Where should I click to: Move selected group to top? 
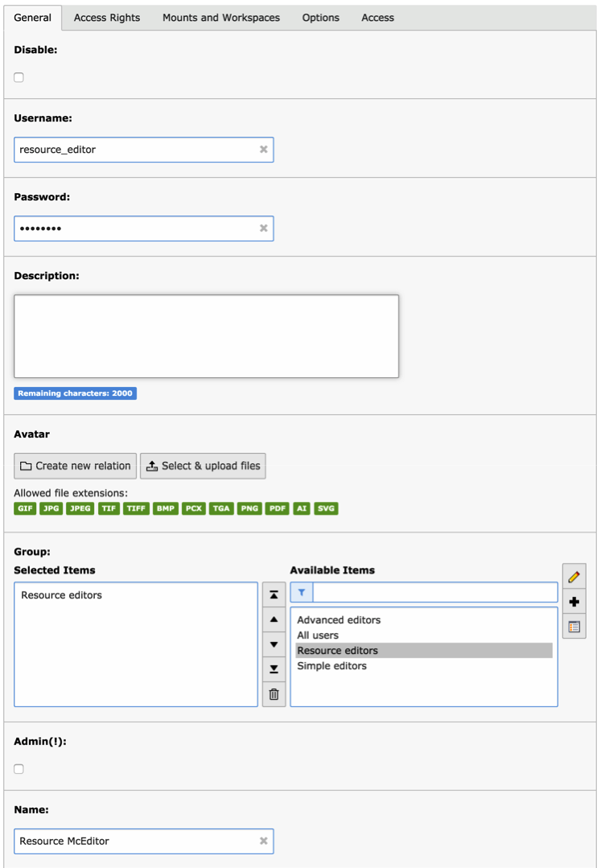274,594
